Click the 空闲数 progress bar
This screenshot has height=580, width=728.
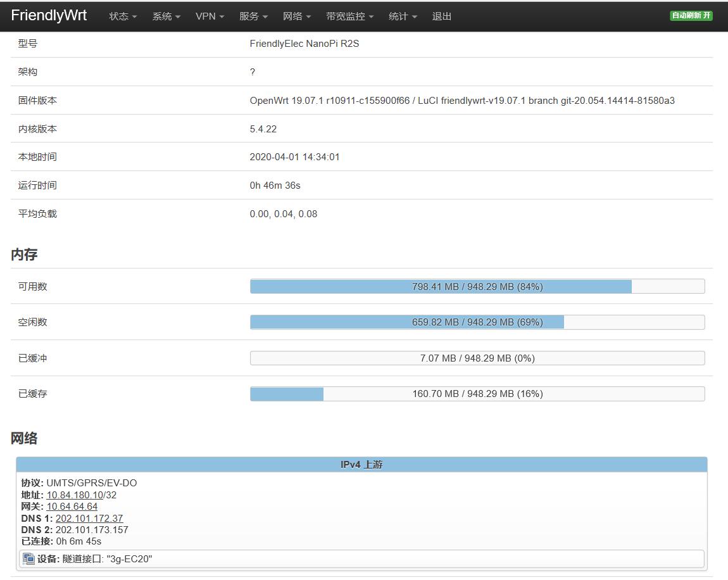477,322
